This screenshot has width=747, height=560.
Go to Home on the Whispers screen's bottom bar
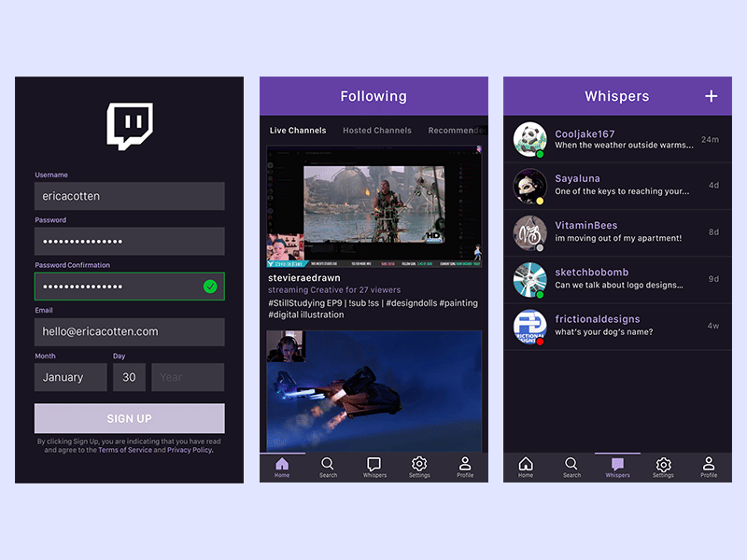[x=526, y=467]
